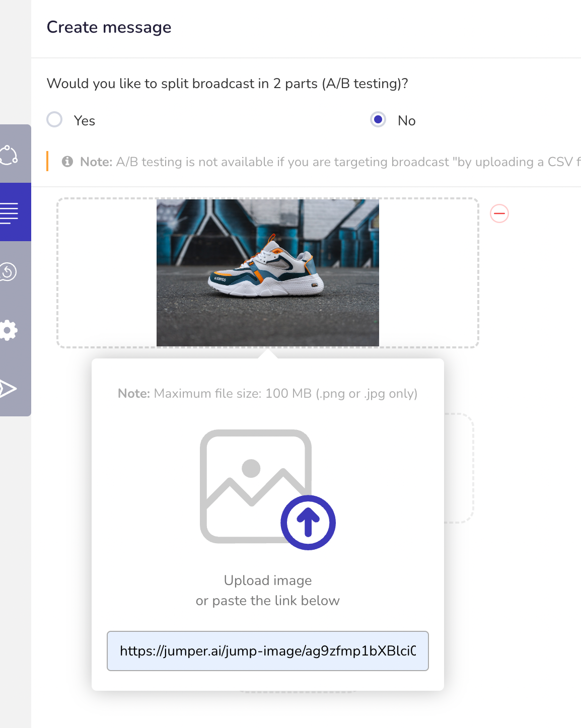Select the Yes radio button for A/B testing

click(54, 120)
